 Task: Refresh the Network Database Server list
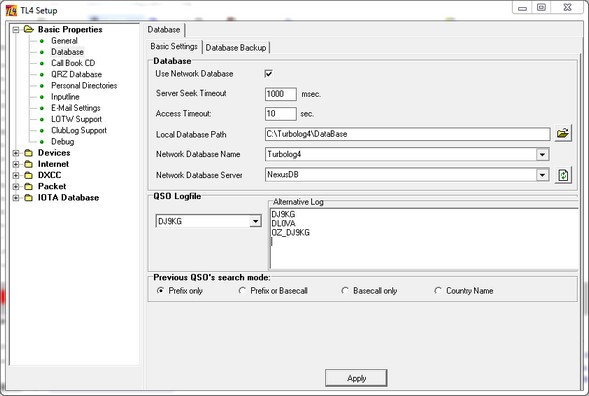tap(563, 175)
